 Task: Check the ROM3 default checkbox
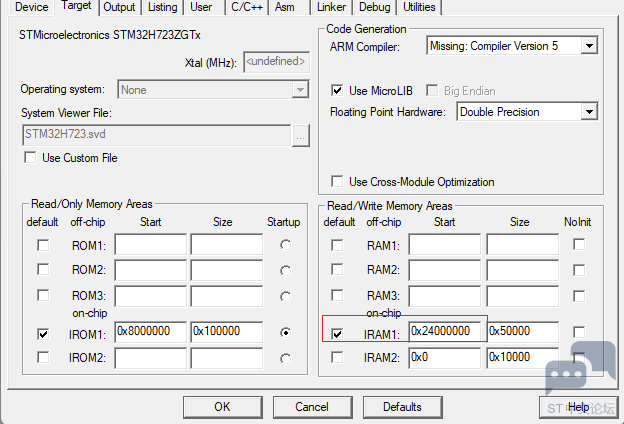click(x=43, y=295)
